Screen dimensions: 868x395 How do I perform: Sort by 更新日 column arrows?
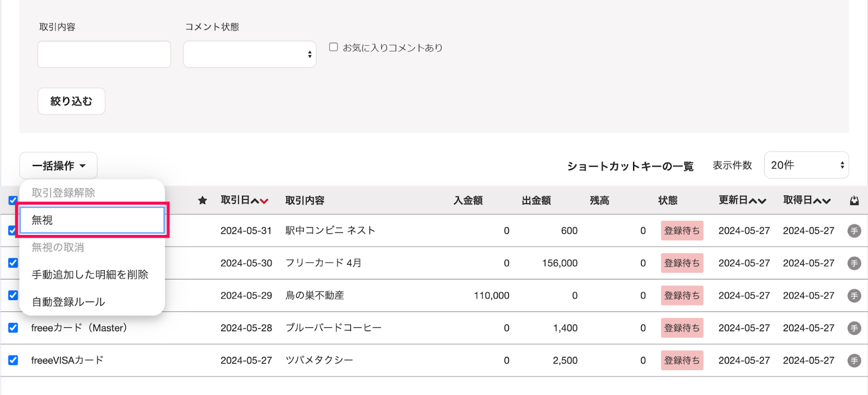(x=757, y=201)
